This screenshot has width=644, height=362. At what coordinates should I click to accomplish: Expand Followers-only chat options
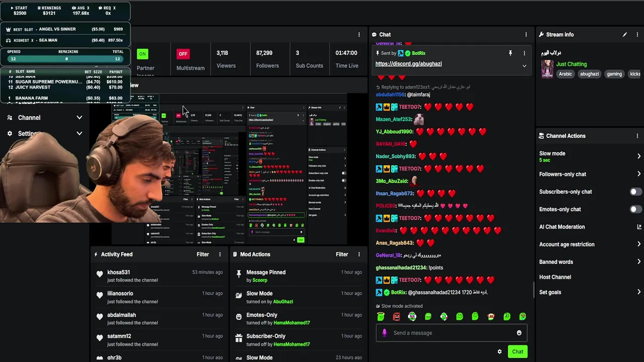[639, 174]
